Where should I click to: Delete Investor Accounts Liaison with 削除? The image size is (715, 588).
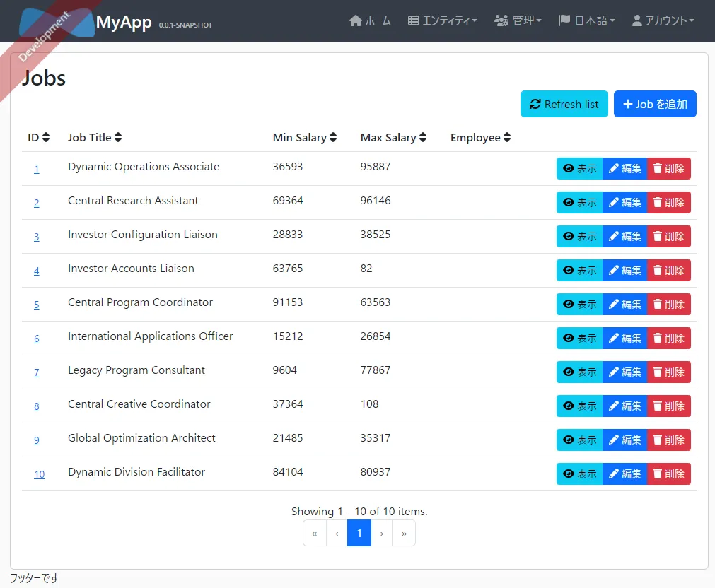tap(669, 270)
